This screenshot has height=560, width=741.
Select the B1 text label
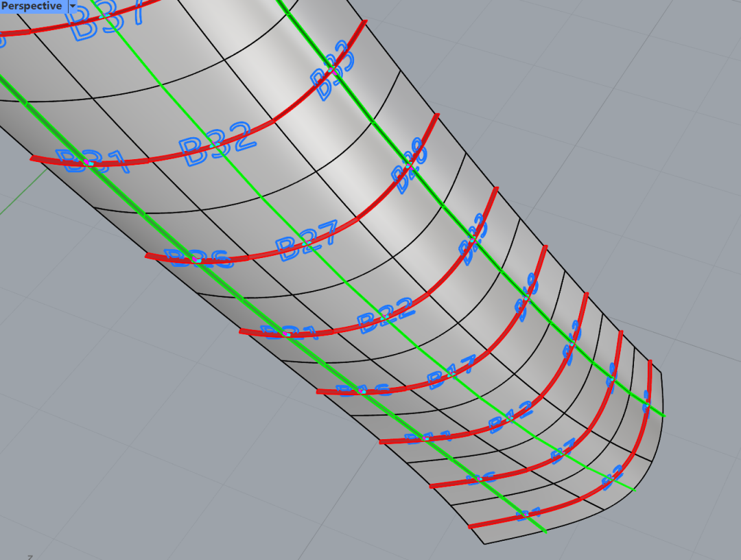point(528,513)
